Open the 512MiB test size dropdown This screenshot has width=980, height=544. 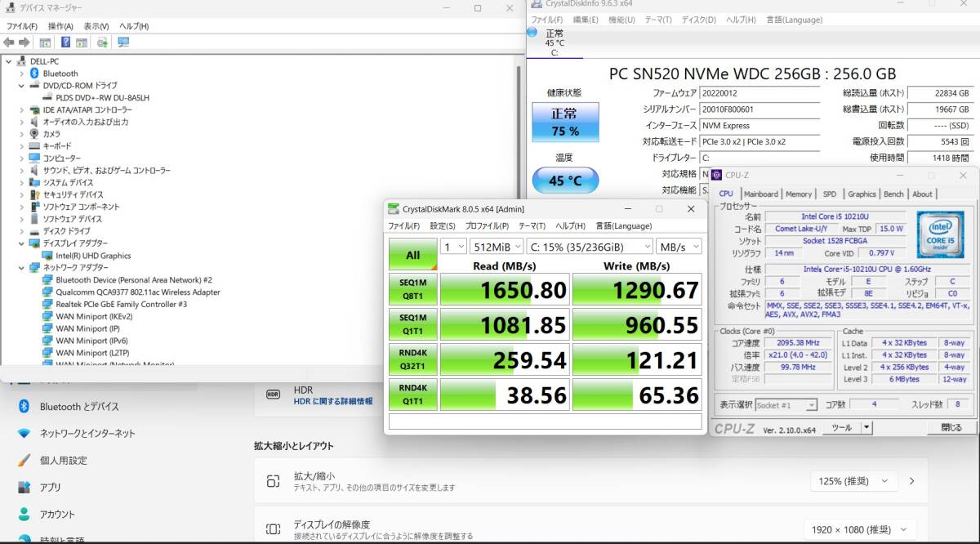(497, 247)
